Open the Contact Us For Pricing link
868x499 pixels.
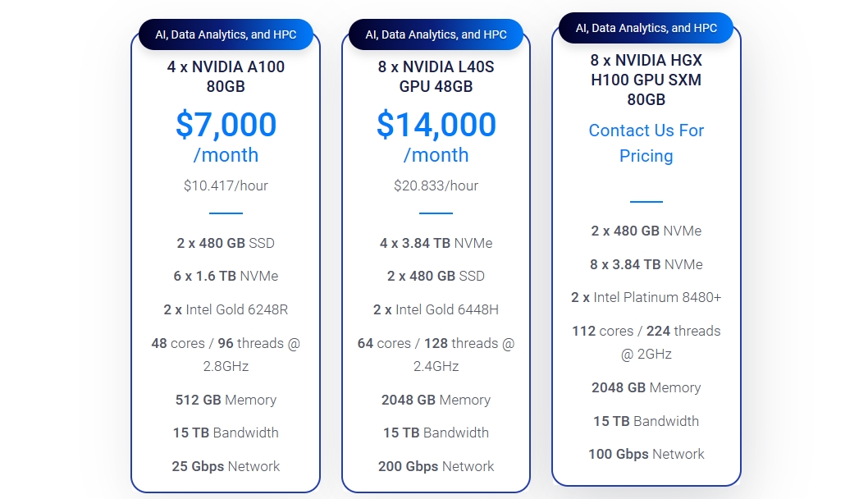coord(646,143)
